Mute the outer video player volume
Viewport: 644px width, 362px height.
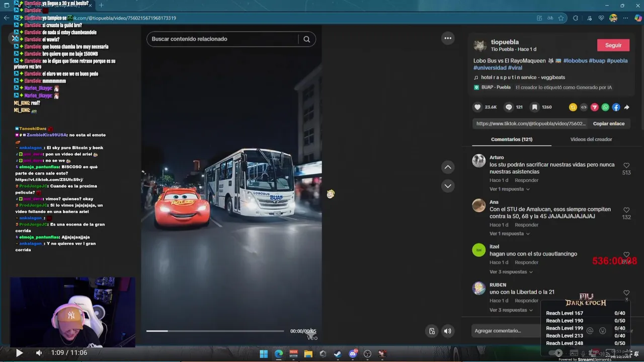tap(39, 353)
